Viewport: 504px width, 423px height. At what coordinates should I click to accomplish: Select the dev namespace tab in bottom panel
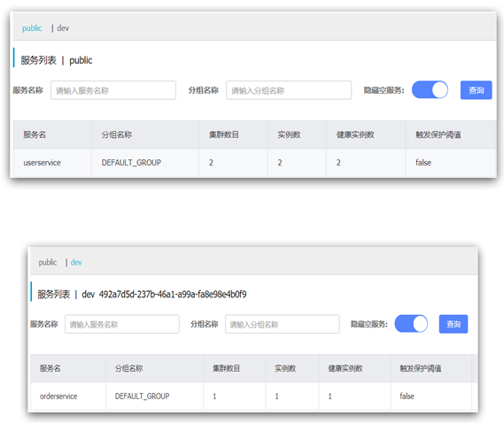click(x=76, y=263)
